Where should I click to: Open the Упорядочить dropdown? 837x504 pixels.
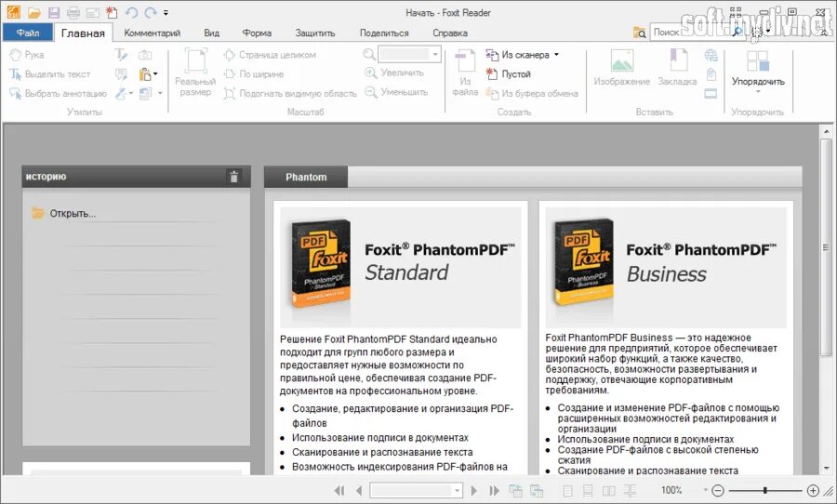tap(758, 73)
